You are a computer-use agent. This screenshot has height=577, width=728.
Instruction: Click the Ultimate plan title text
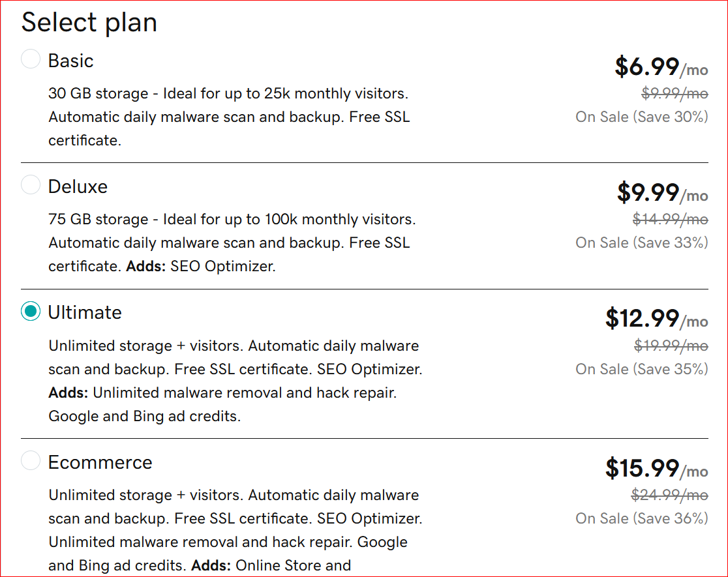pyautogui.click(x=85, y=312)
